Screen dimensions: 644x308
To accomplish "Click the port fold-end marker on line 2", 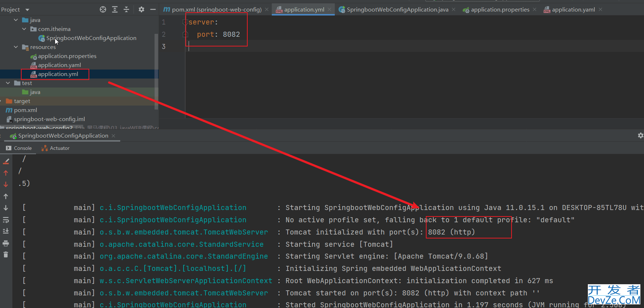I will (185, 35).
